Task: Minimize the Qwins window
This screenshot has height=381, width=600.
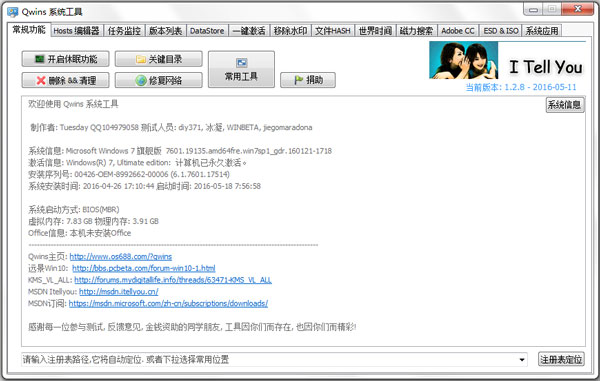Action: (x=534, y=10)
